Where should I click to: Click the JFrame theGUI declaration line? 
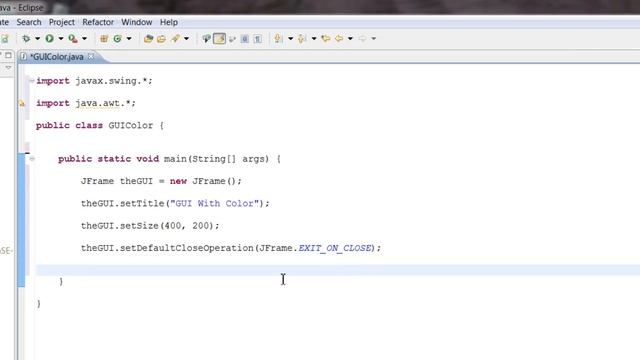[161, 181]
